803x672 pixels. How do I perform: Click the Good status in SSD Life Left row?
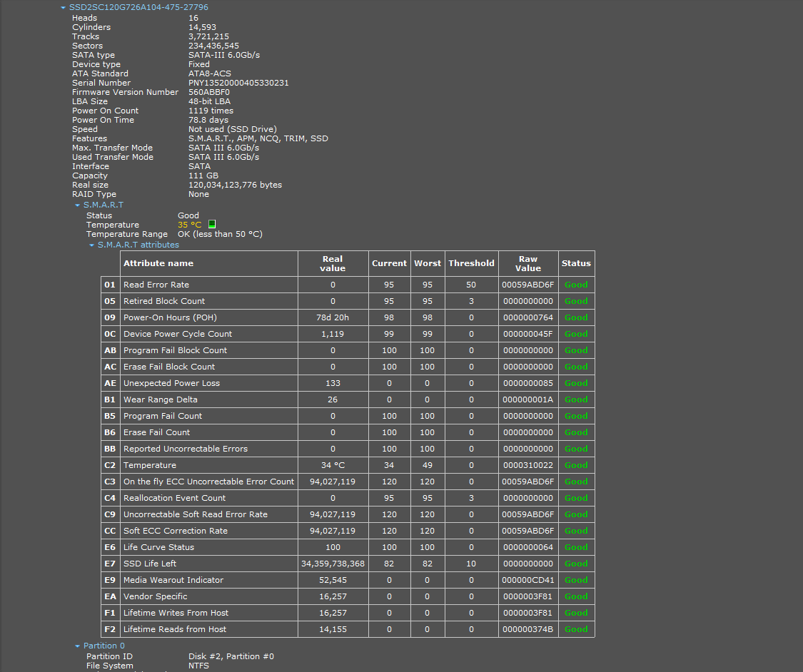click(x=576, y=563)
